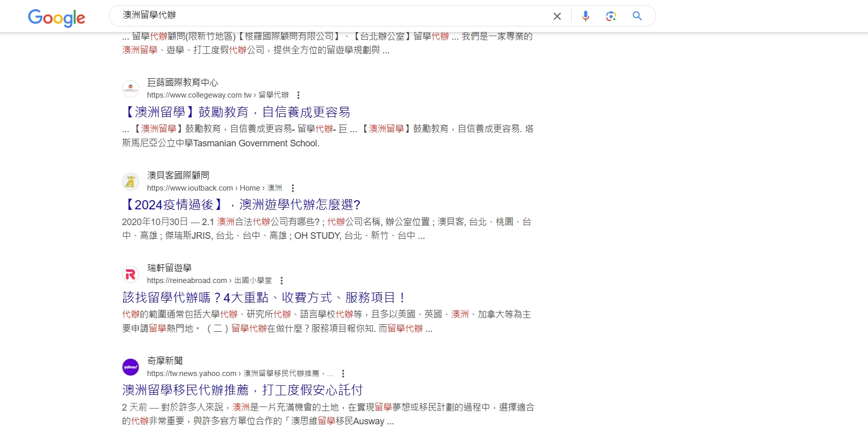
Task: Open more options for reineabroad.com result
Action: point(282,280)
